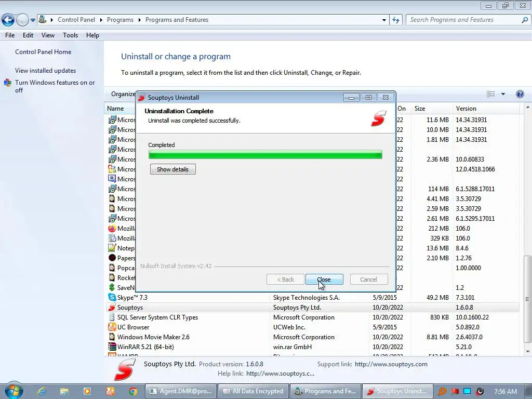The width and height of the screenshot is (532, 399).
Task: Click scrollbar up arrow of programs list
Action: pyautogui.click(x=527, y=107)
